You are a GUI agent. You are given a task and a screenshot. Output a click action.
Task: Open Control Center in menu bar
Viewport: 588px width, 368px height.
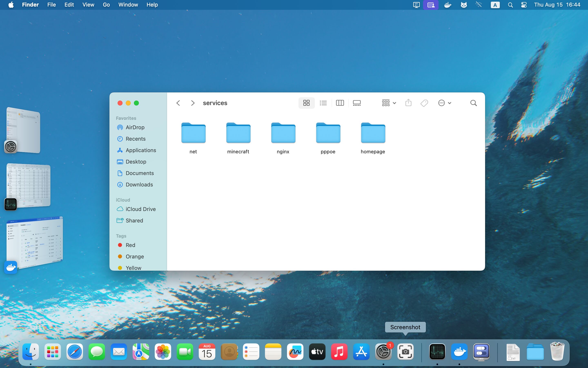coord(524,5)
